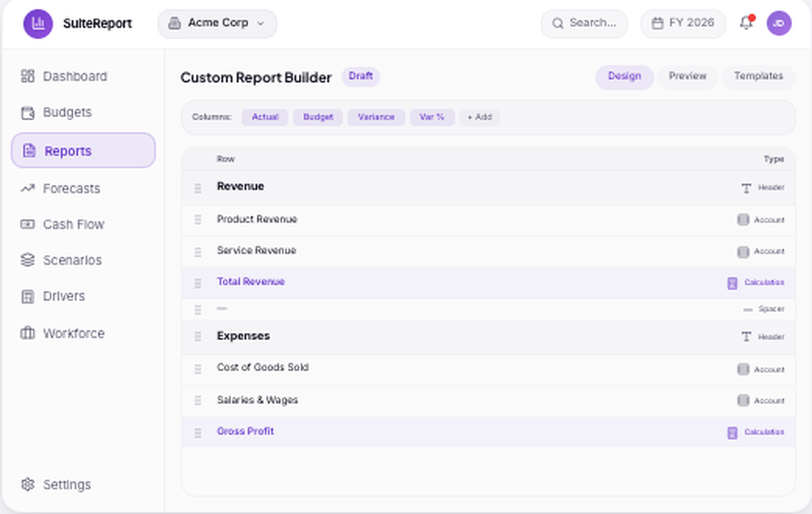Grab the Total Revenue row drag handle
812x514 pixels.
click(x=198, y=283)
